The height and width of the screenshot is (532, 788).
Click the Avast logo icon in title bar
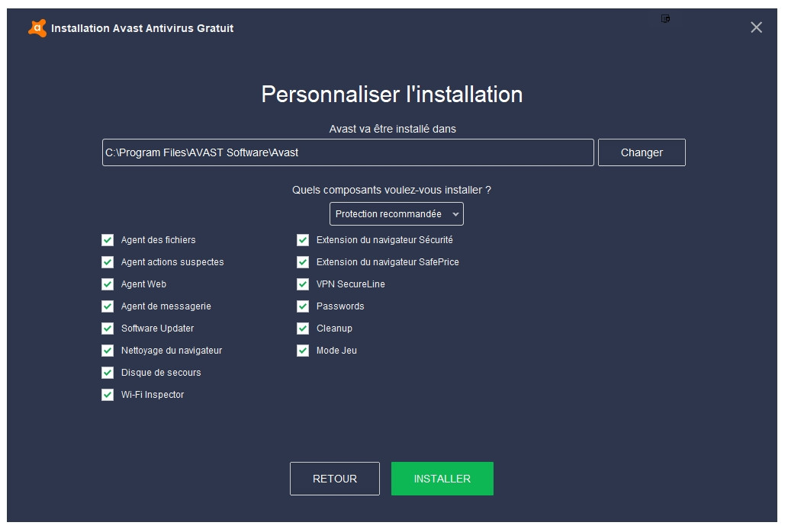[37, 28]
